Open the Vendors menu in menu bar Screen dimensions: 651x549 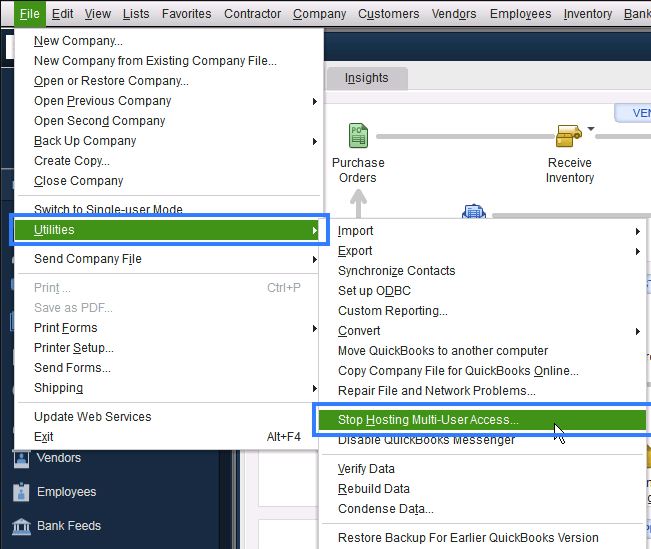[454, 14]
